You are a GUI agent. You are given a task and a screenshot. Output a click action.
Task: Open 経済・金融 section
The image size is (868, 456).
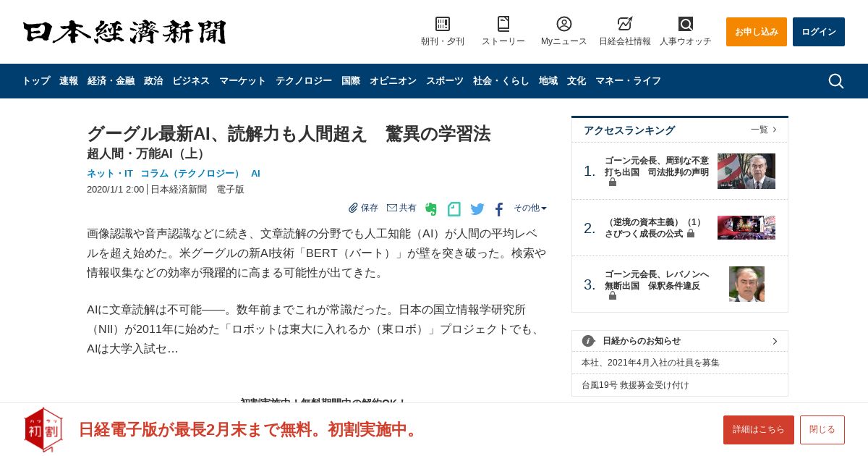tap(111, 81)
